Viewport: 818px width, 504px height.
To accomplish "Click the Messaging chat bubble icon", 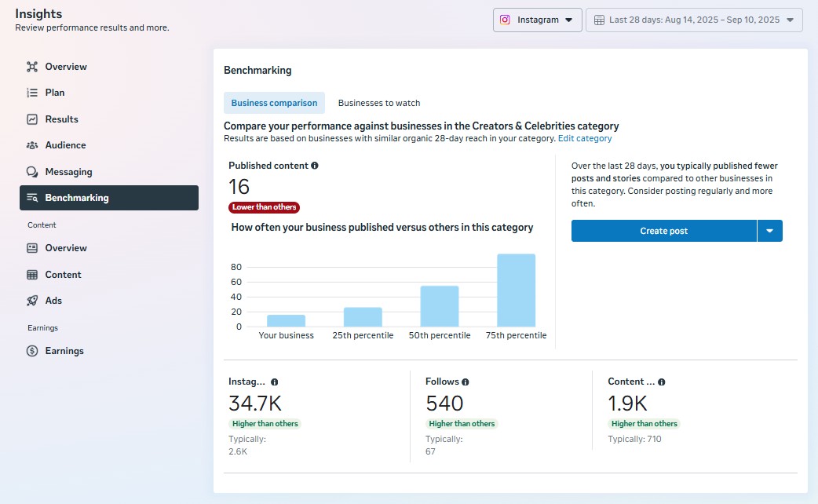I will (x=32, y=172).
